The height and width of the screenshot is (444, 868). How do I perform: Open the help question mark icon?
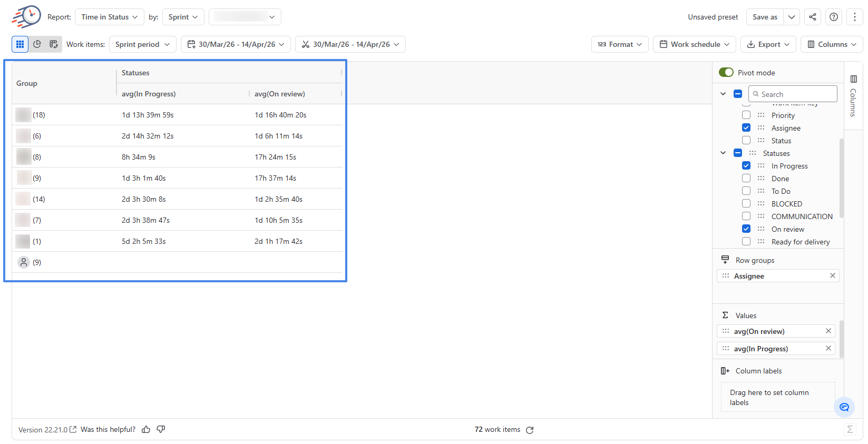834,17
